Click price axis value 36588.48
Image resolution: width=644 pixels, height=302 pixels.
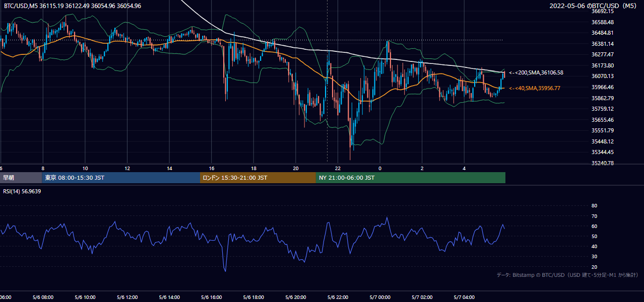pyautogui.click(x=603, y=22)
